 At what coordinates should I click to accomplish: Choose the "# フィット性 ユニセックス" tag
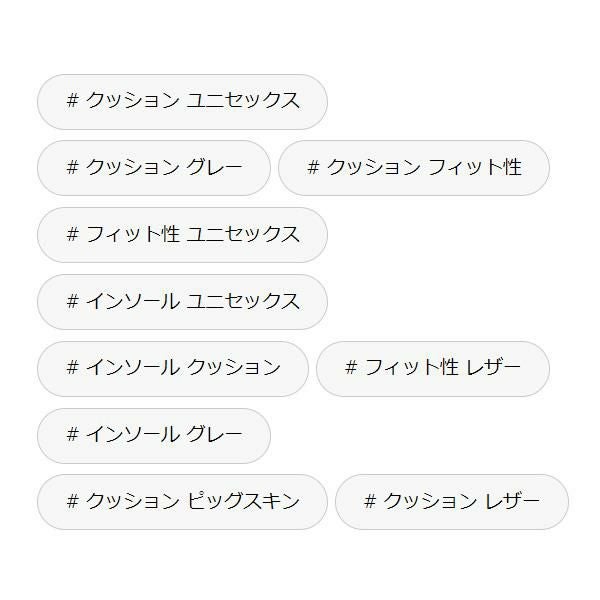pos(182,234)
